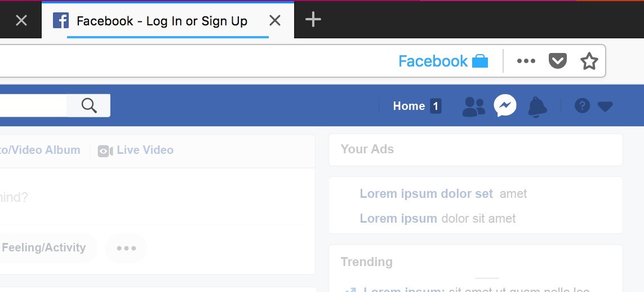This screenshot has height=292, width=644.
Task: Click the friend requests icon
Action: pyautogui.click(x=473, y=107)
